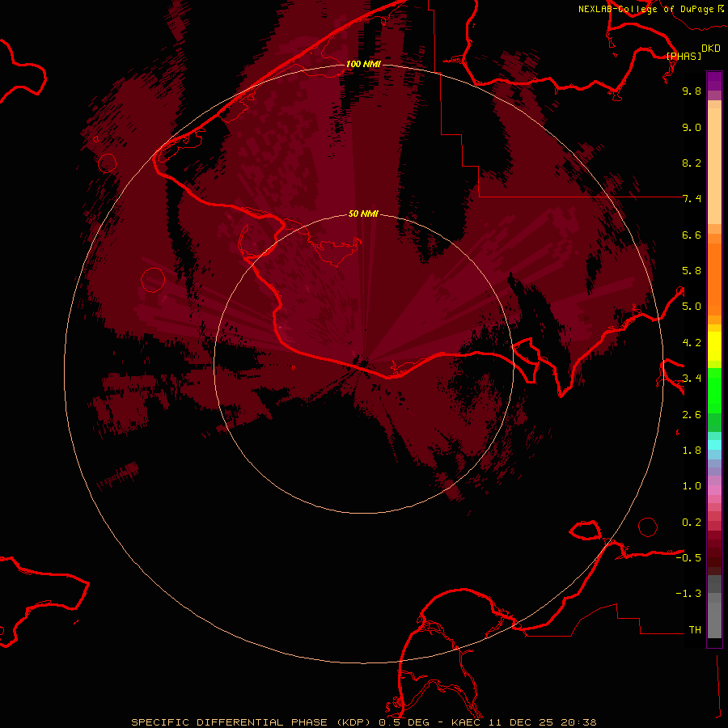
Task: Click the 3.4 value on color scale
Action: (x=692, y=379)
